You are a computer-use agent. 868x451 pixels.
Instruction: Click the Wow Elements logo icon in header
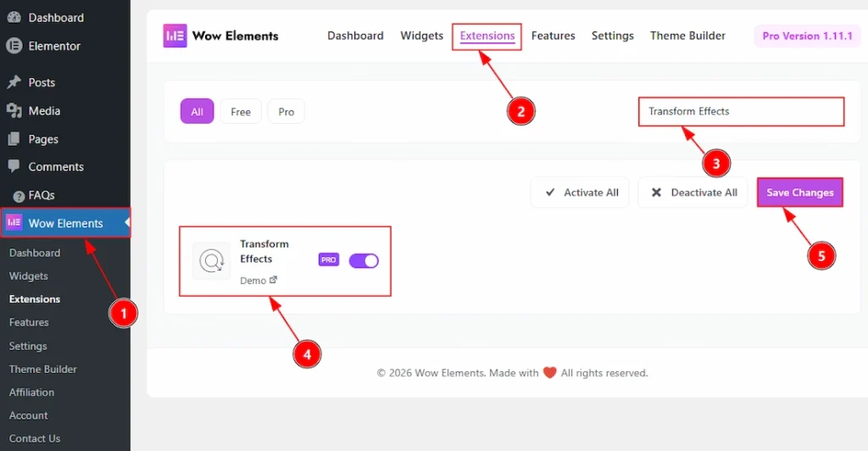[x=175, y=36]
